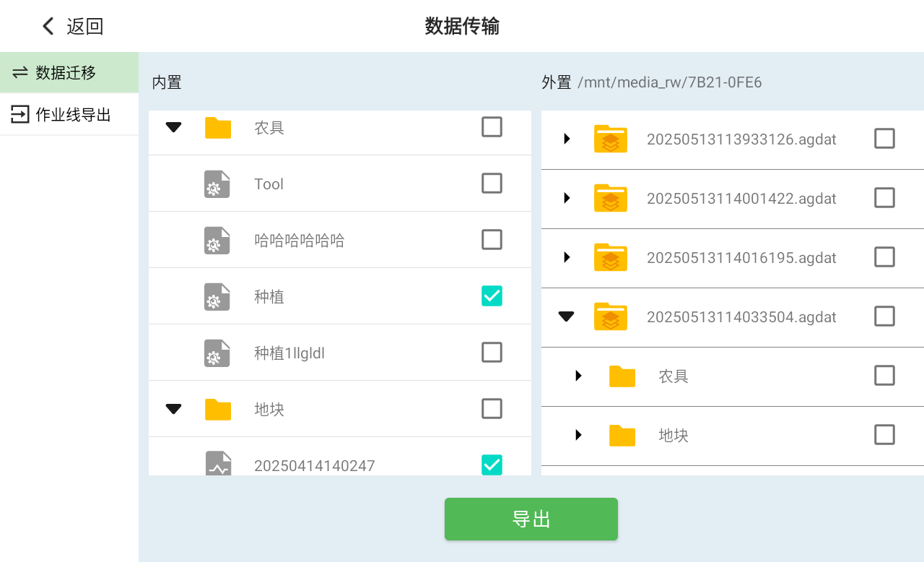The width and height of the screenshot is (924, 578).
Task: Open the 数据迁移 sidebar tab
Action: click(69, 72)
